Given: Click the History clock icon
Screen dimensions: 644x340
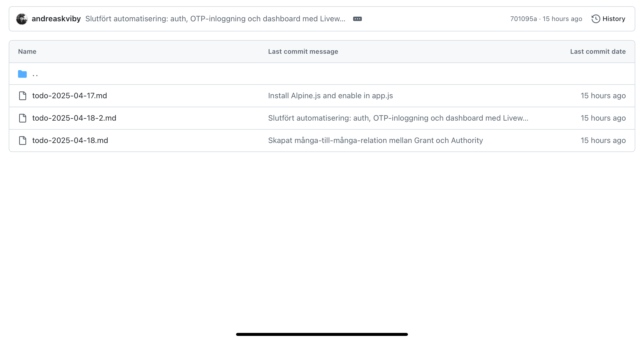Looking at the screenshot, I should 596,19.
